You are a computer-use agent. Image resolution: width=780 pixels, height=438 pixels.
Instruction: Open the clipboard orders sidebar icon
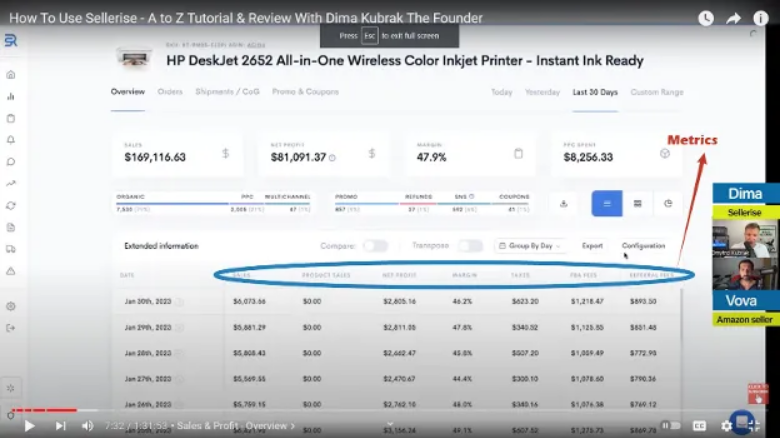pos(10,118)
